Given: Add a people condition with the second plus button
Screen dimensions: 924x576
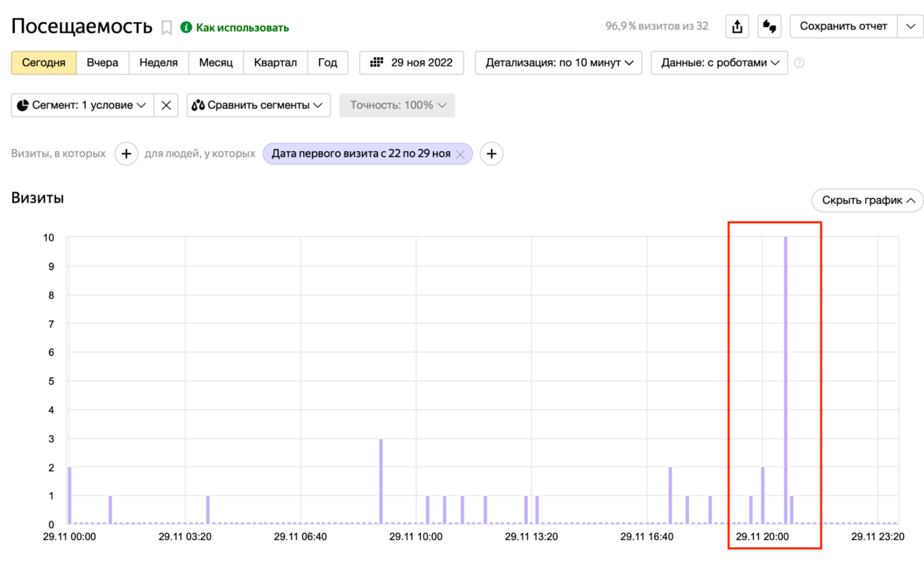Looking at the screenshot, I should (x=491, y=154).
